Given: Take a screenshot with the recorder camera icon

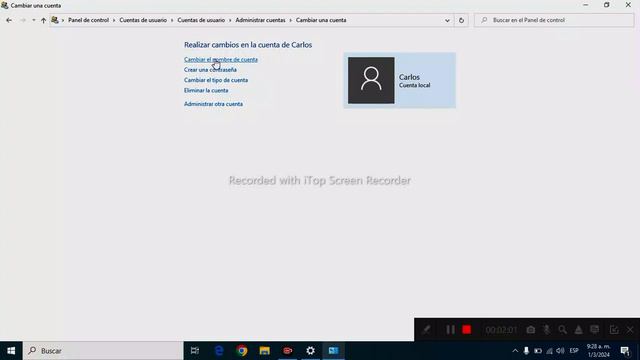Looking at the screenshot, I should coord(530,330).
